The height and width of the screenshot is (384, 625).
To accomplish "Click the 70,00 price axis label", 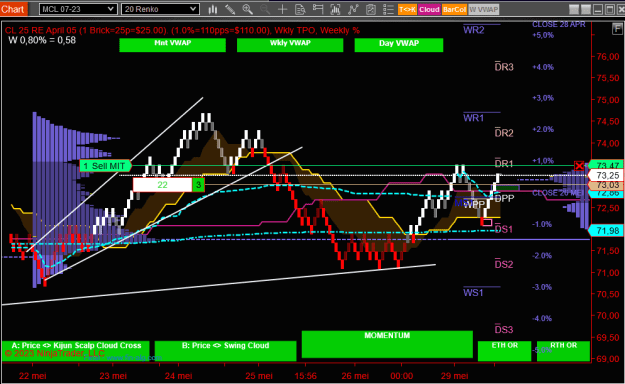I will (x=608, y=315).
